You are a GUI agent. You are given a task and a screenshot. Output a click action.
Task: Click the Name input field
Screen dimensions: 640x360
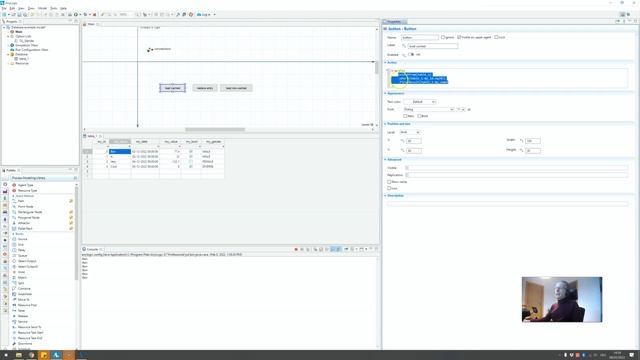[420, 38]
